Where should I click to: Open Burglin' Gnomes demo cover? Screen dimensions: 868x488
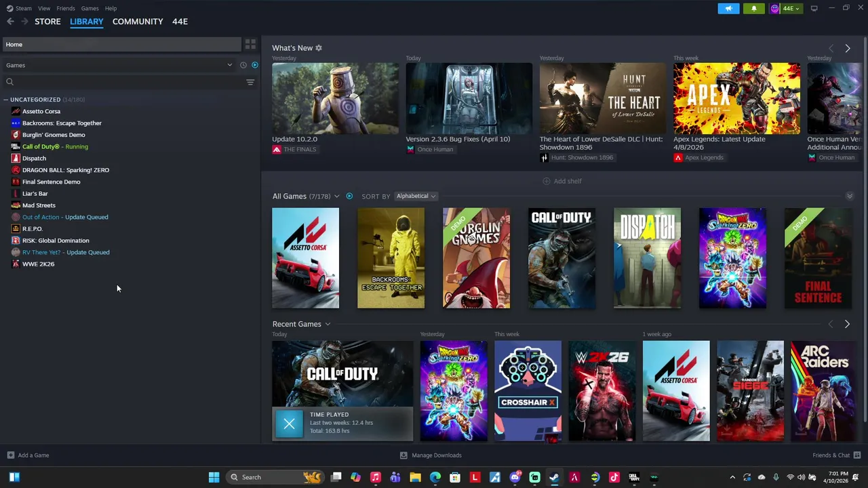[476, 258]
